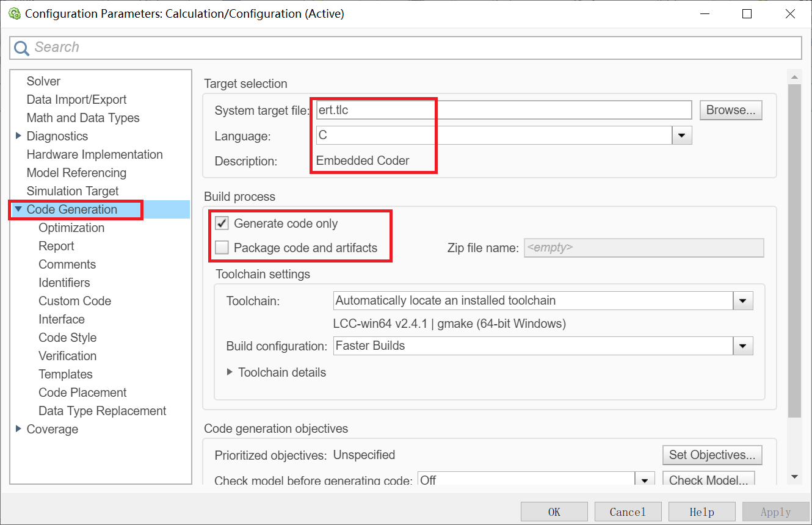Open the Data Type Replacement subpage
This screenshot has height=525, width=812.
click(x=102, y=411)
